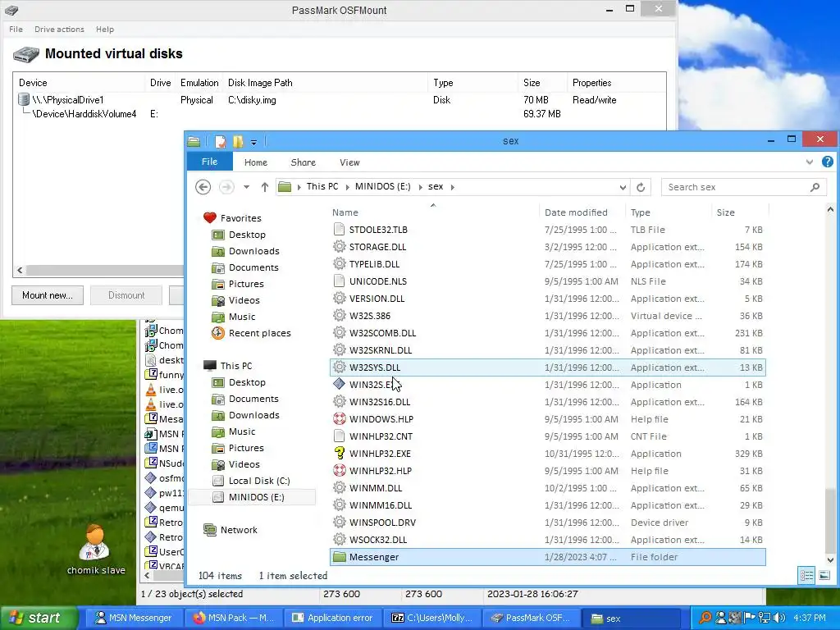Select WINSPOOL.DRV gear icon
This screenshot has width=840, height=630.
pyautogui.click(x=339, y=523)
